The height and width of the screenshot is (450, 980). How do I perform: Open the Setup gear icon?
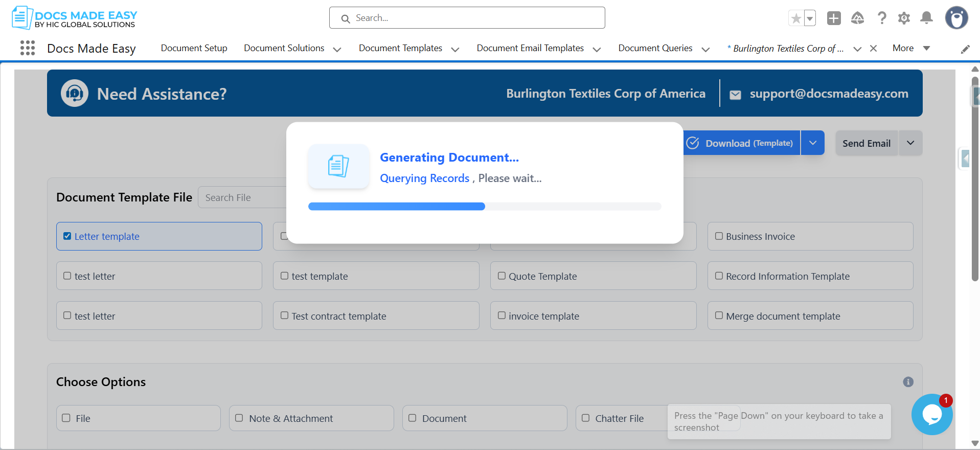[904, 18]
